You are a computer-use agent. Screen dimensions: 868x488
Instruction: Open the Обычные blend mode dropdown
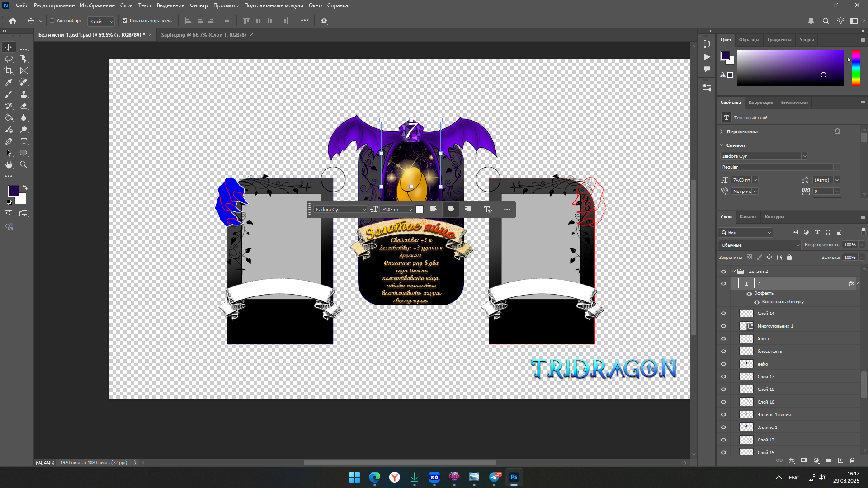tap(759, 245)
